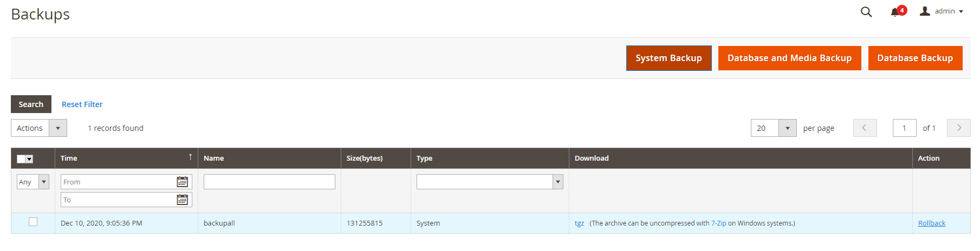Go to next page arrow
The image size is (980, 251).
[x=958, y=128]
